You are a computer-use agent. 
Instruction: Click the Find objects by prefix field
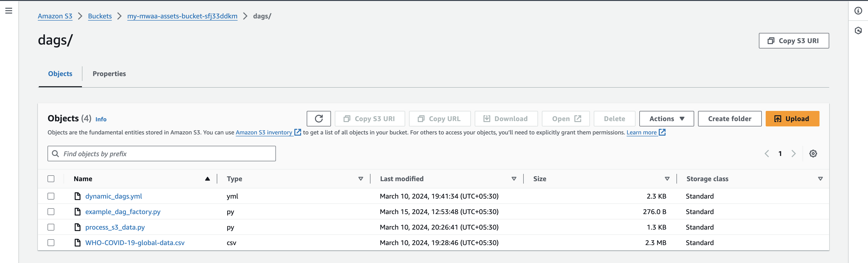click(x=162, y=154)
